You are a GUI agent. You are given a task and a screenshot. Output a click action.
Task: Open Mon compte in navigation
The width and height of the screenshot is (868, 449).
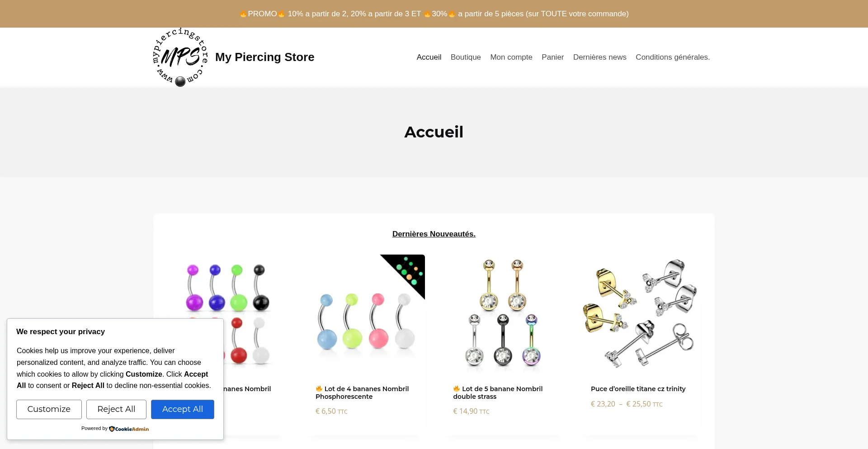coord(511,57)
